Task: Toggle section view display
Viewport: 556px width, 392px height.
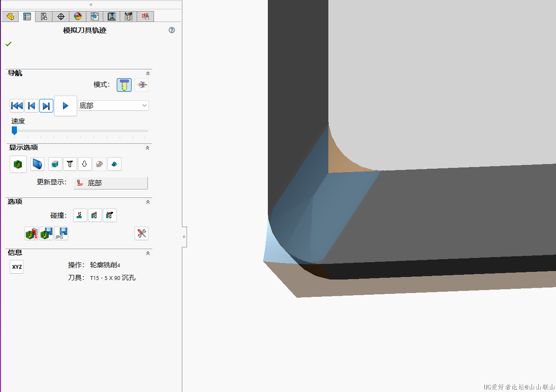Action: coord(38,164)
